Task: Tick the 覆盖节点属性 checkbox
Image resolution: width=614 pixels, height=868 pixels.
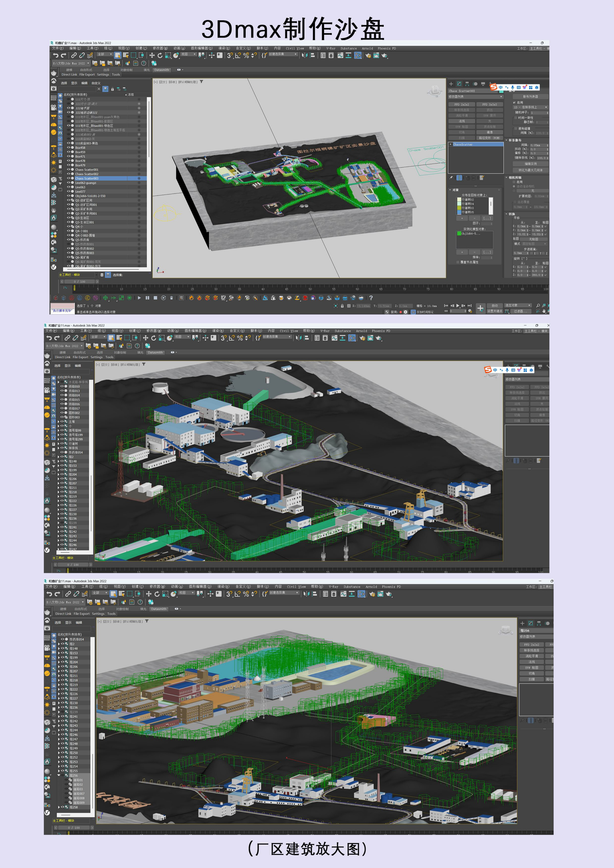Action: click(458, 262)
